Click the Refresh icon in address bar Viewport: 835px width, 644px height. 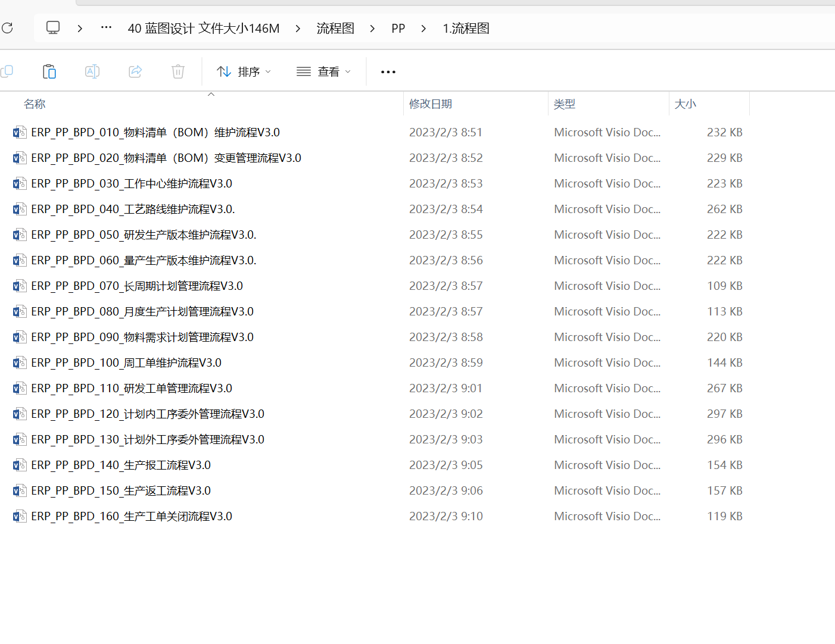pos(7,28)
